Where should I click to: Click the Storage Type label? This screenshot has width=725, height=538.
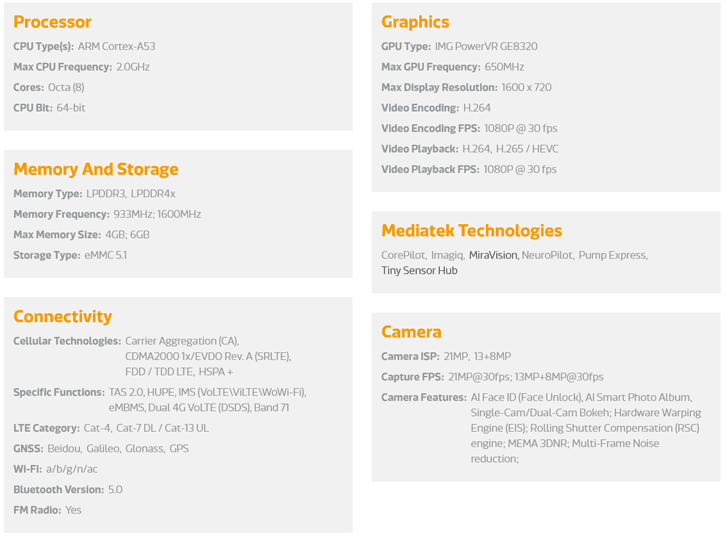[47, 255]
